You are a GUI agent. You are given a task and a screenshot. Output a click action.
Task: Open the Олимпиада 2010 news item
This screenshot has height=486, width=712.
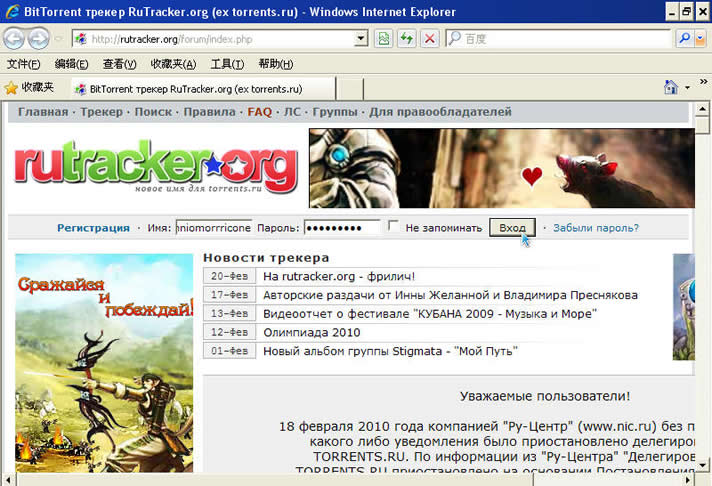(312, 332)
